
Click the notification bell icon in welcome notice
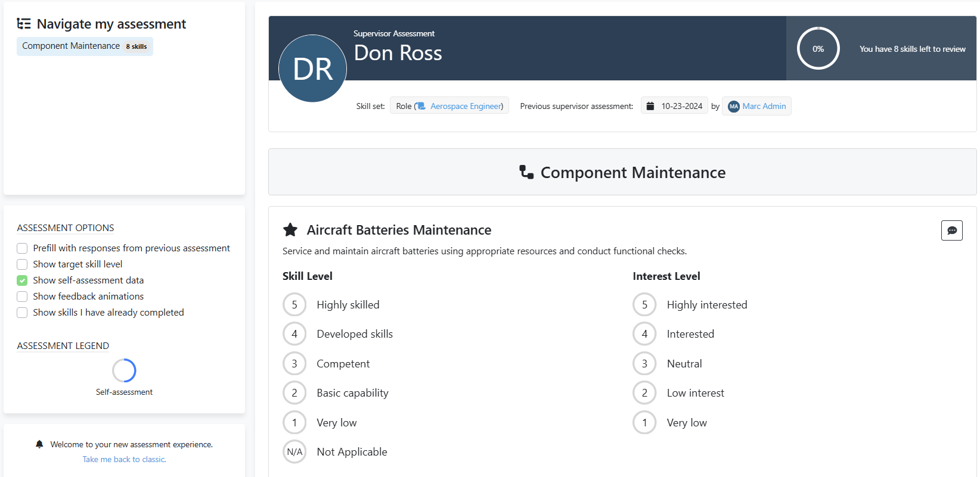pos(39,444)
